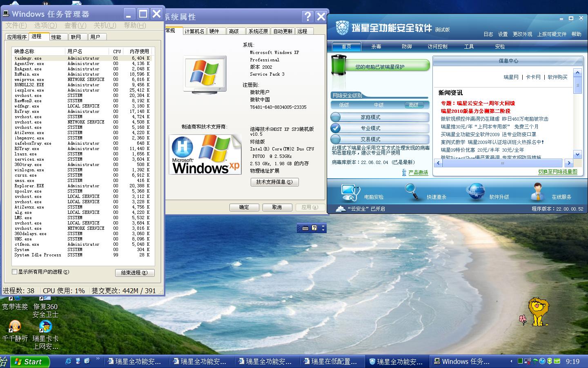588x368 pixels.
Task: Switch to the 杀毒 tab in Rising
Action: point(376,47)
